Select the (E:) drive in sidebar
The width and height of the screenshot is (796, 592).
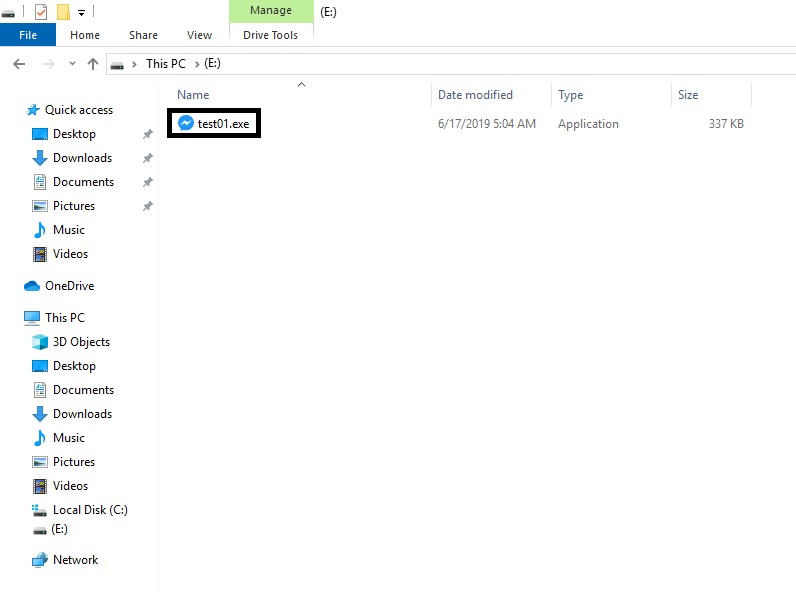(59, 529)
